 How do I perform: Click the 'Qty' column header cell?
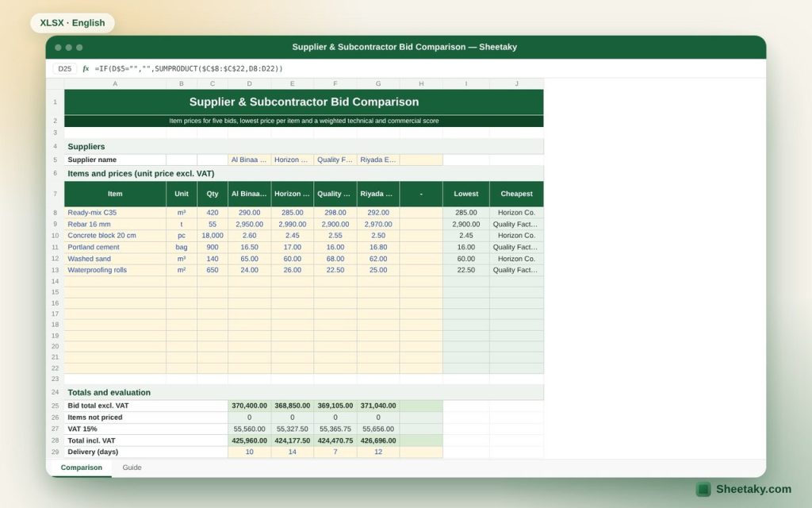pyautogui.click(x=213, y=194)
